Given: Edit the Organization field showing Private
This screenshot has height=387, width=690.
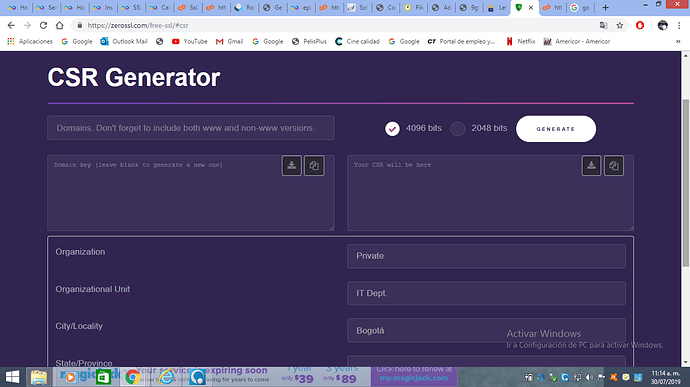Looking at the screenshot, I should [486, 256].
